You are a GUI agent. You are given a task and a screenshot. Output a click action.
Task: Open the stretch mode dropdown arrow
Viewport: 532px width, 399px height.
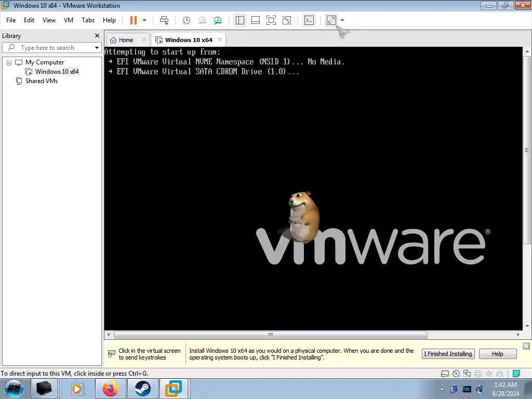click(x=342, y=20)
